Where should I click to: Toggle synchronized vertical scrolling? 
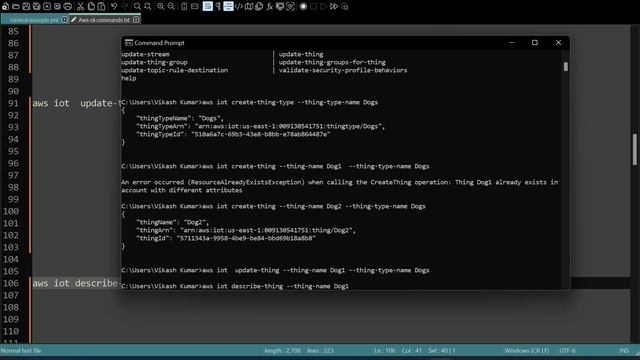click(x=184, y=7)
